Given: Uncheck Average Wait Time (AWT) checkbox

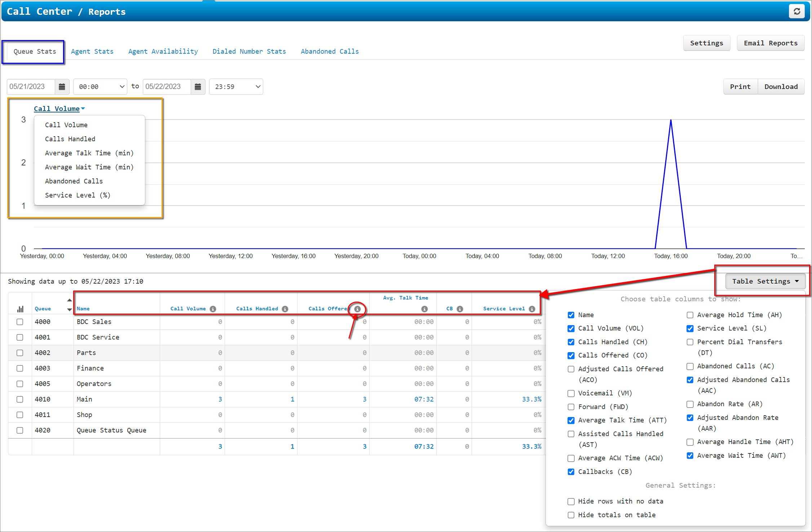Looking at the screenshot, I should point(690,456).
